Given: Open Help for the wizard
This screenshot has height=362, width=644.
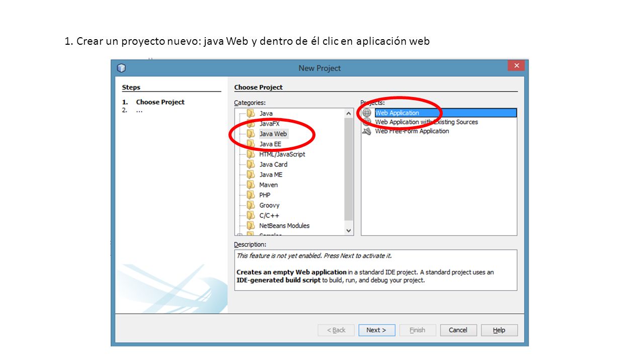Looking at the screenshot, I should point(499,330).
